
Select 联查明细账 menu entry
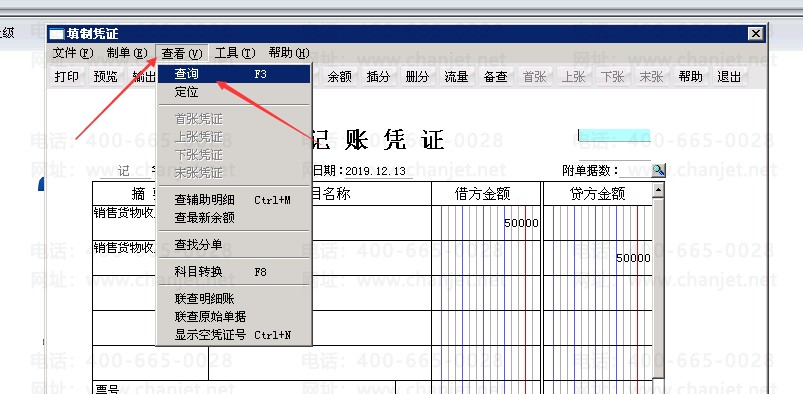pos(234,299)
